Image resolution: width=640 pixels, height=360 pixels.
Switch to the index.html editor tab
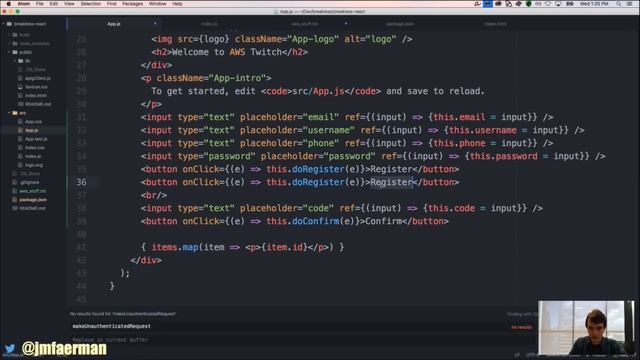point(496,24)
